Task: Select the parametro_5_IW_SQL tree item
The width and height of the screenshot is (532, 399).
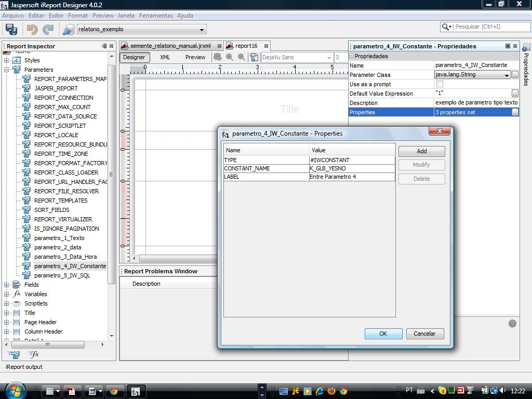Action: [x=62, y=275]
